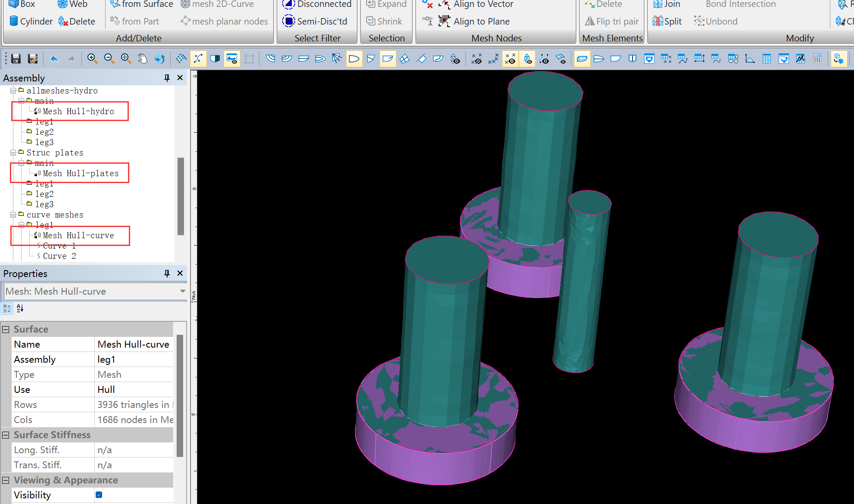This screenshot has width=854, height=504.
Task: Select Curve 2 in assembly tree
Action: click(59, 256)
